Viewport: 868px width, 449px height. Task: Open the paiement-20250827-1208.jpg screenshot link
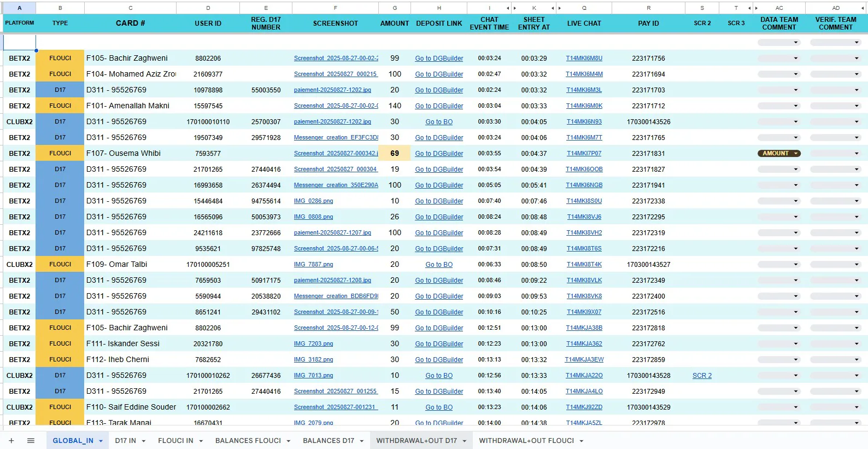332,281
